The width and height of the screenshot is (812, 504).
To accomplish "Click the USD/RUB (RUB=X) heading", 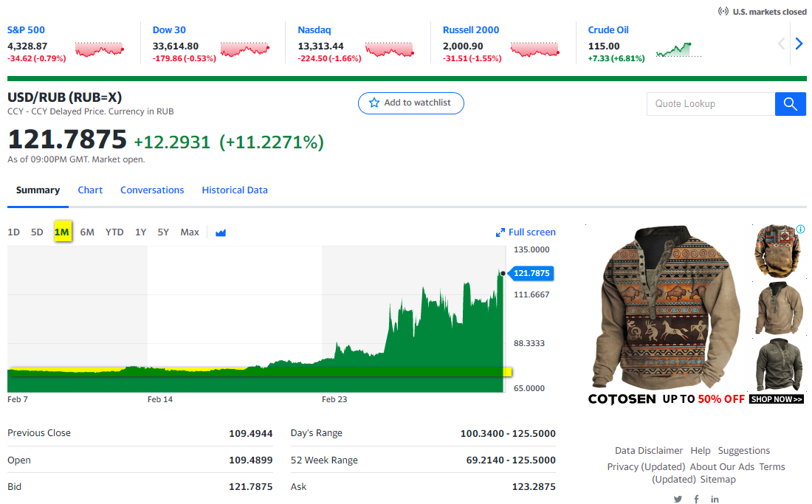I will tap(65, 97).
